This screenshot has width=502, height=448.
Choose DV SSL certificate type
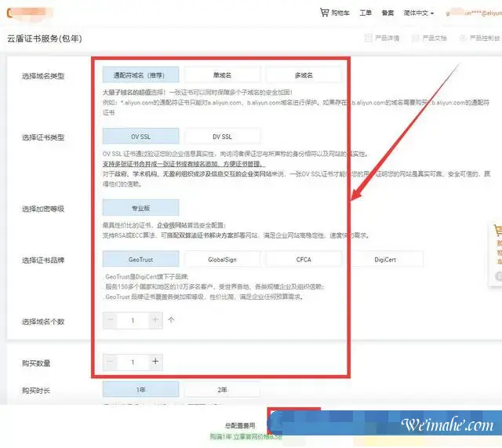(222, 137)
